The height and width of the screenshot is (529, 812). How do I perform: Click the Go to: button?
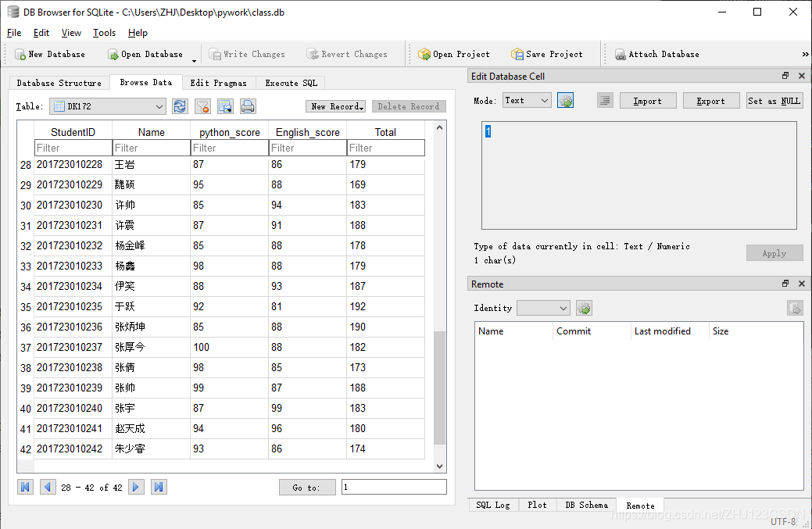pos(307,487)
